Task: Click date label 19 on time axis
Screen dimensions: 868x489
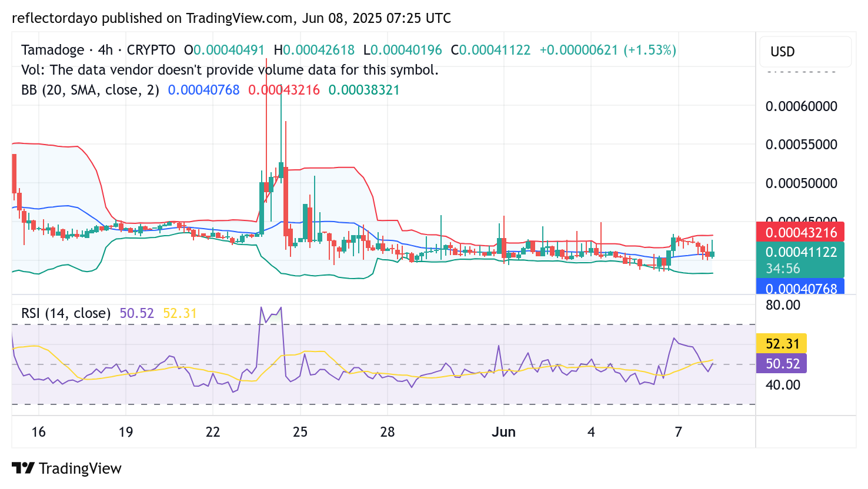Action: coord(125,432)
